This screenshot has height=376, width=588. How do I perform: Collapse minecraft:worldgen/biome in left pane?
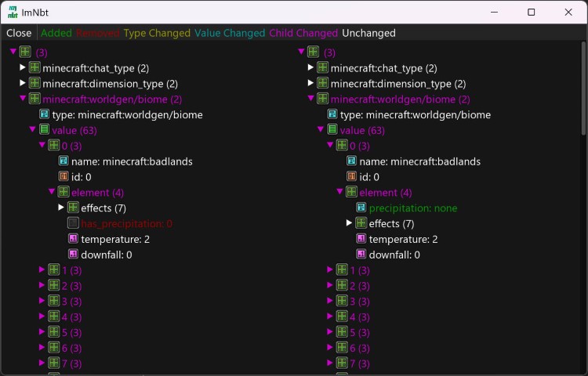pos(23,98)
